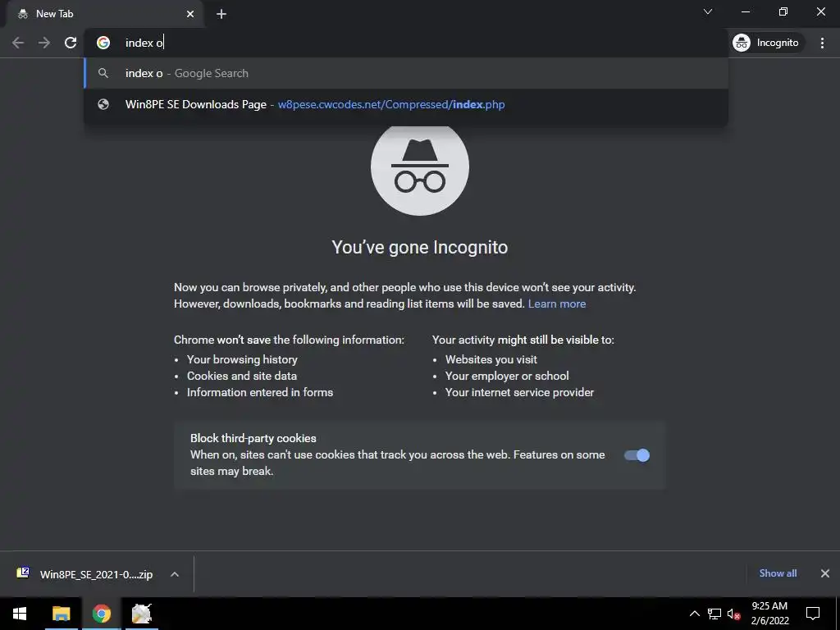Click the magnifier icon in the search suggestion
The width and height of the screenshot is (840, 630).
[x=103, y=73]
